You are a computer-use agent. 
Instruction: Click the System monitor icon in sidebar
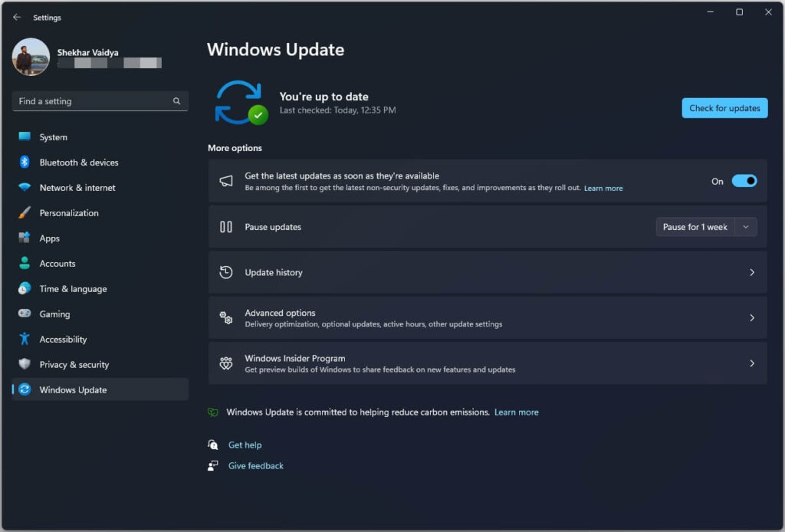click(25, 136)
